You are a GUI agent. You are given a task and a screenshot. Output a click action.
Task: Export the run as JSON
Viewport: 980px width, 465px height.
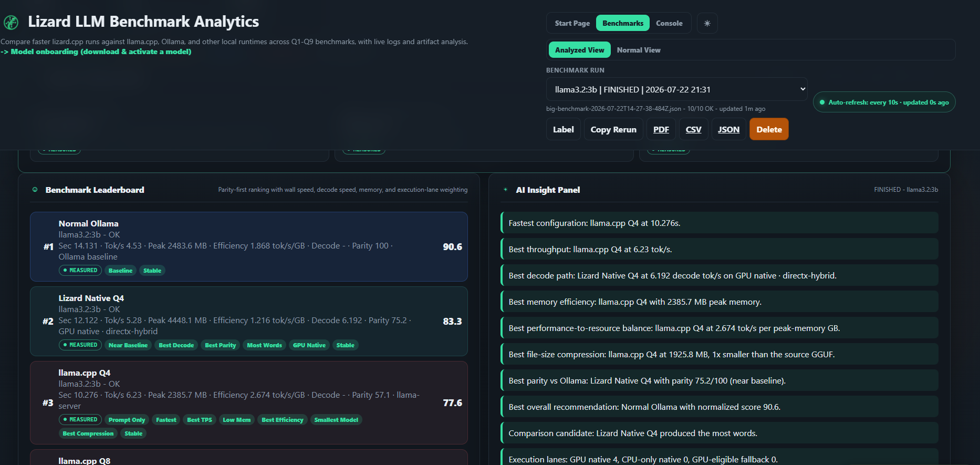(x=728, y=129)
